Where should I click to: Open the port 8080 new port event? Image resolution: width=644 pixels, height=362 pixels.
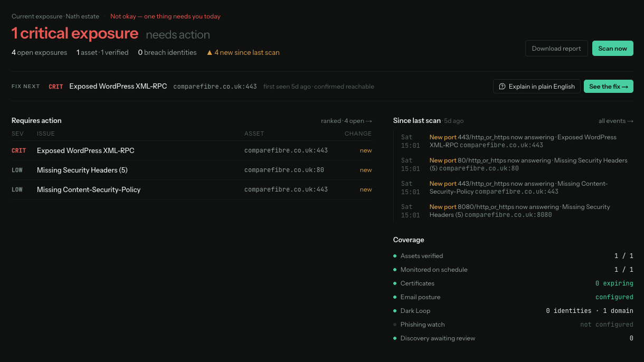(517, 211)
